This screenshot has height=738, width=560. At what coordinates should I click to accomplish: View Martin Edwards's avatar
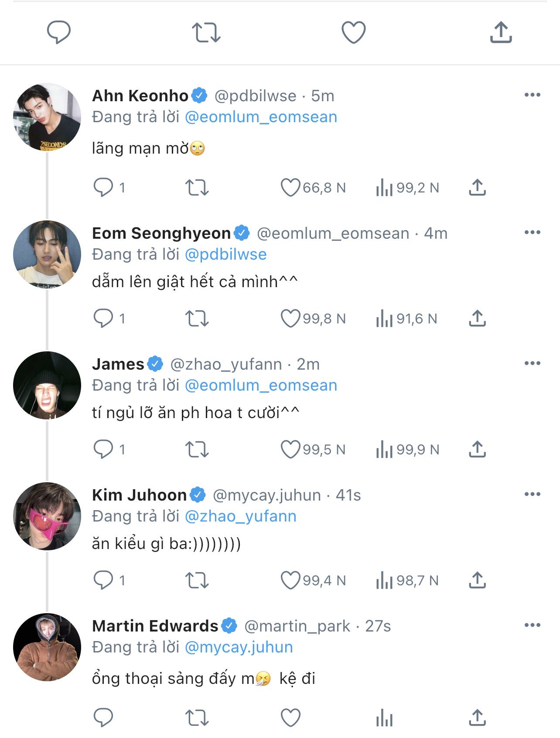[x=47, y=647]
